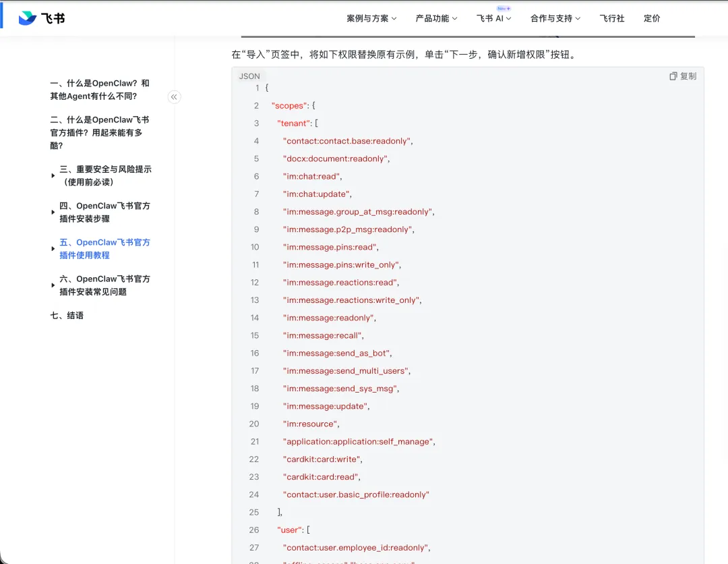This screenshot has width=728, height=564.
Task: Expand section 四 plugin install steps triangle
Action: pyautogui.click(x=53, y=213)
